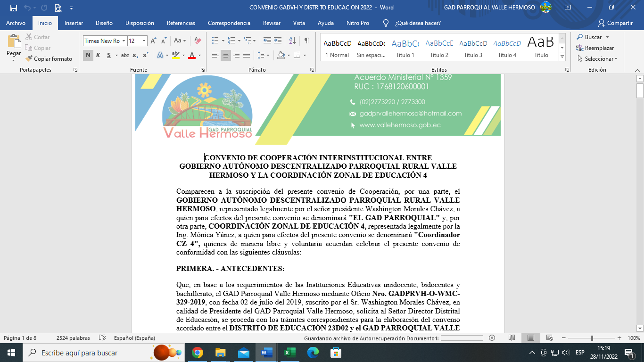Open Excel from the Windows taskbar
The image size is (644, 362).
pyautogui.click(x=290, y=352)
